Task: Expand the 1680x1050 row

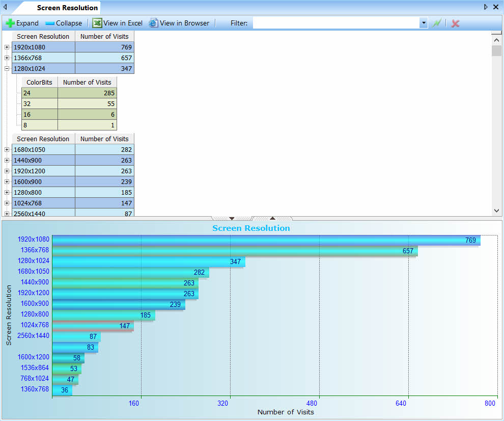Action: click(x=7, y=149)
